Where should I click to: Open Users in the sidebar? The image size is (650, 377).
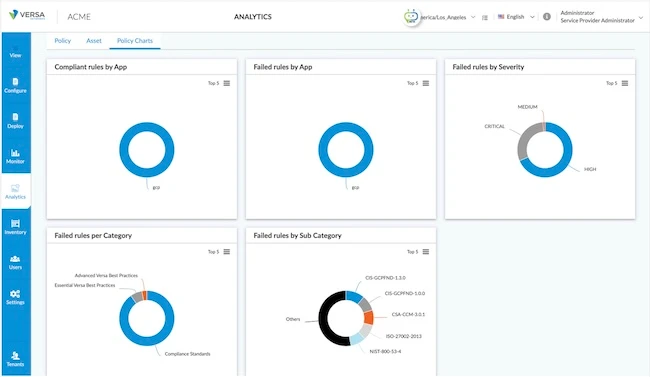tap(15, 262)
